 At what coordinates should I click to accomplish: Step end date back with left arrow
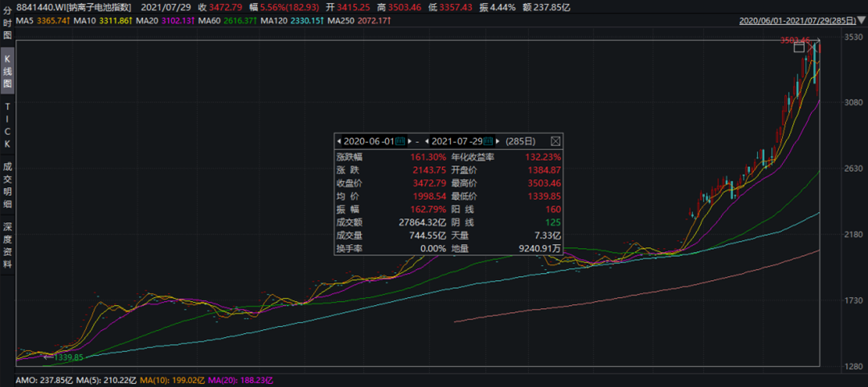pos(426,141)
